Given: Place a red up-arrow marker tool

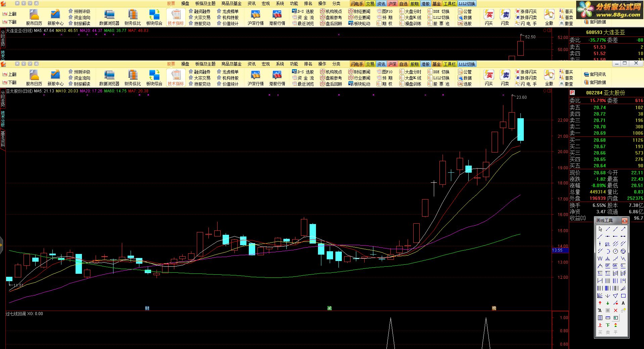Looking at the screenshot, I should (600, 303).
